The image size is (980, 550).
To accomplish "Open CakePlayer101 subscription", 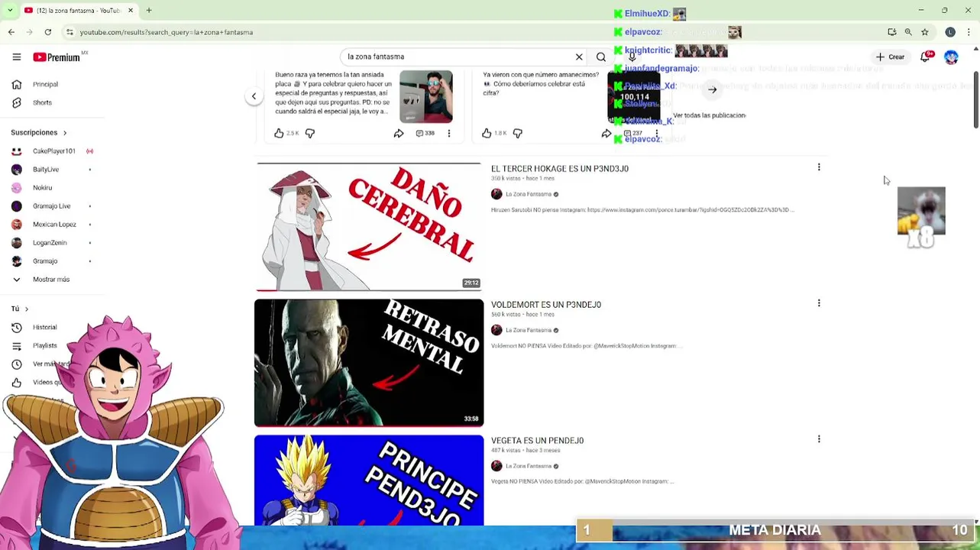I will pos(52,151).
